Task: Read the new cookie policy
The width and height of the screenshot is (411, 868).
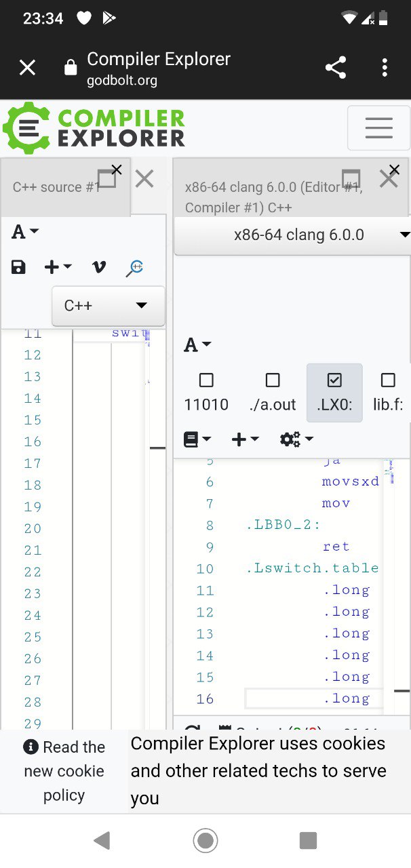Action: (64, 771)
